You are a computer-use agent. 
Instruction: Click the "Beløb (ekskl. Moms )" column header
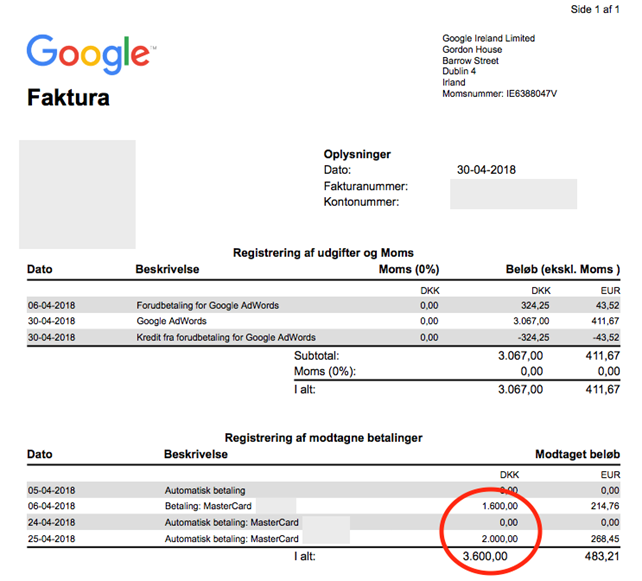(563, 269)
